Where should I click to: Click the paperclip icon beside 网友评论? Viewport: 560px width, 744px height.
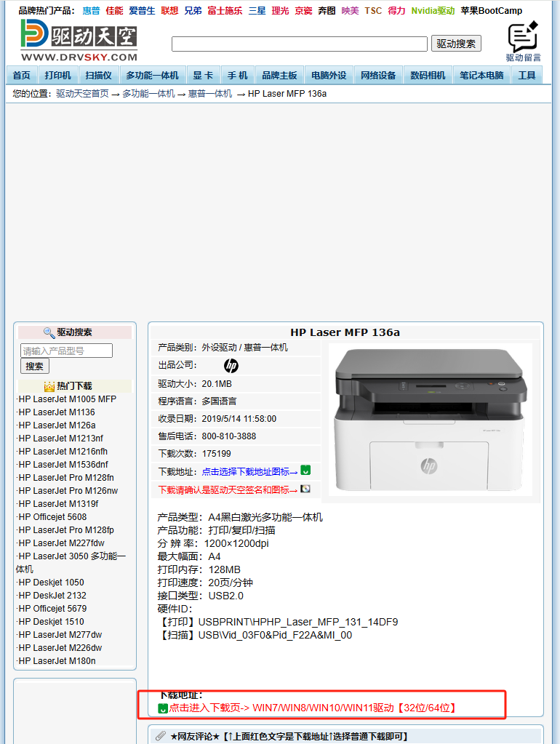click(161, 736)
